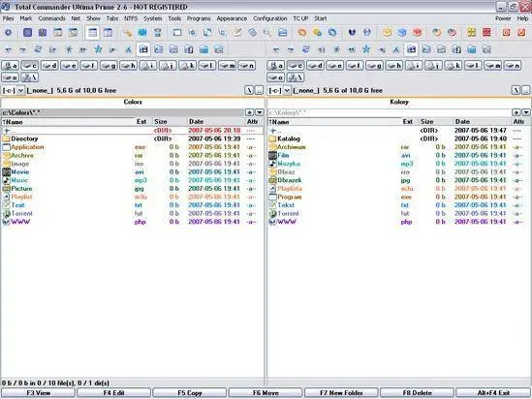
Task: Click the orange circular arrow icon in main toolbar
Action: pyautogui.click(x=302, y=33)
